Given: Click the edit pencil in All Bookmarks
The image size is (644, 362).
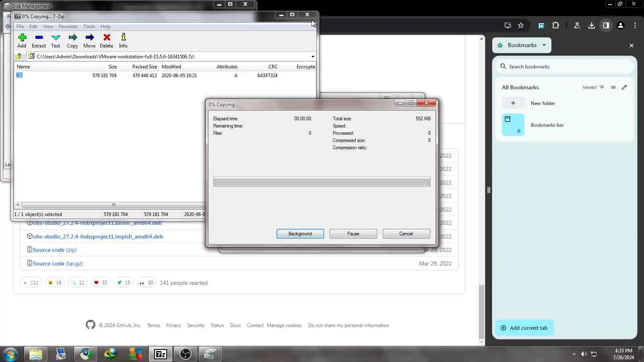Looking at the screenshot, I should [x=624, y=87].
